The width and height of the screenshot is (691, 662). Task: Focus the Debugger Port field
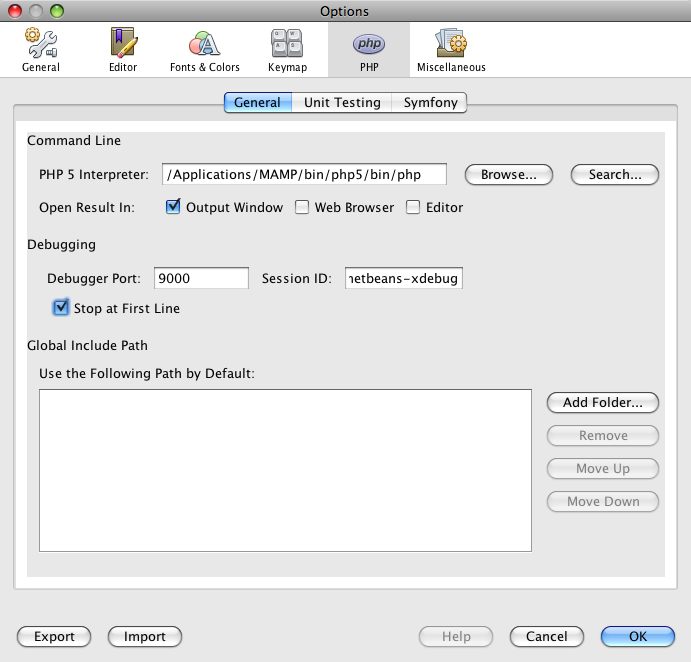[201, 278]
